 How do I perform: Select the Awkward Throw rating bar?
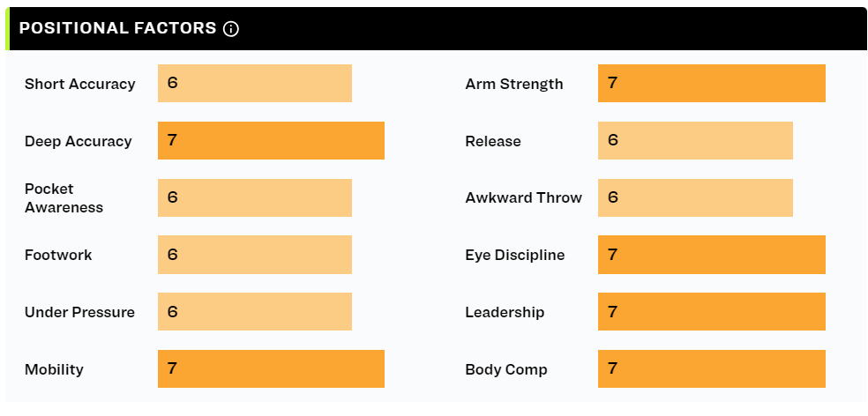(695, 197)
